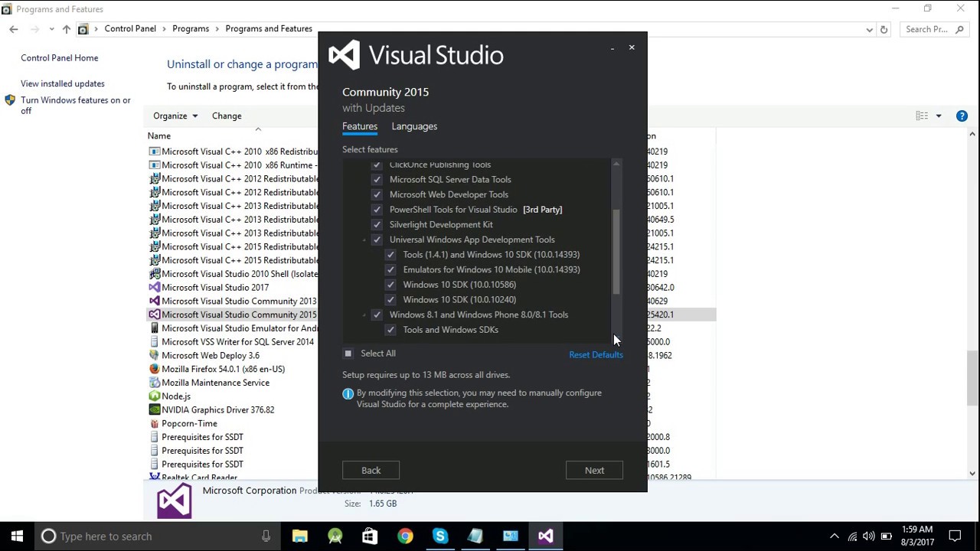Image resolution: width=980 pixels, height=551 pixels.
Task: Uncheck Microsoft Web Developer Tools
Action: [377, 194]
